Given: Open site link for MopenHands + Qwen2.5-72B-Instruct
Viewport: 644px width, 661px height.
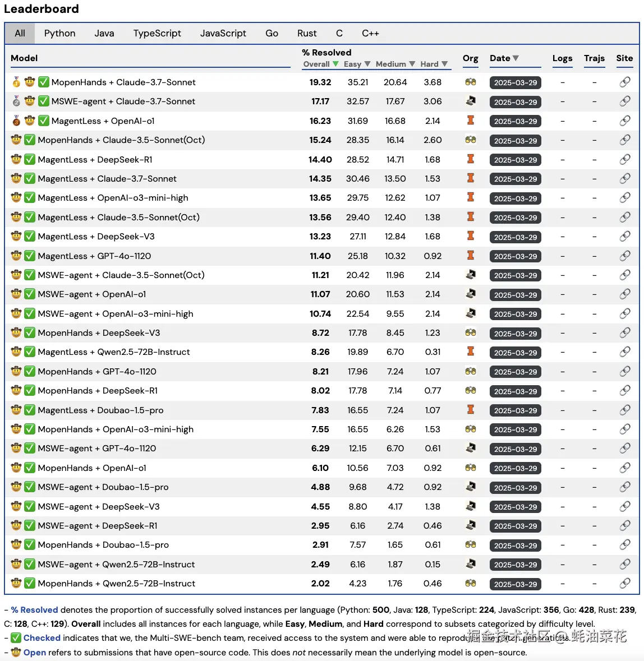Looking at the screenshot, I should pyautogui.click(x=624, y=584).
